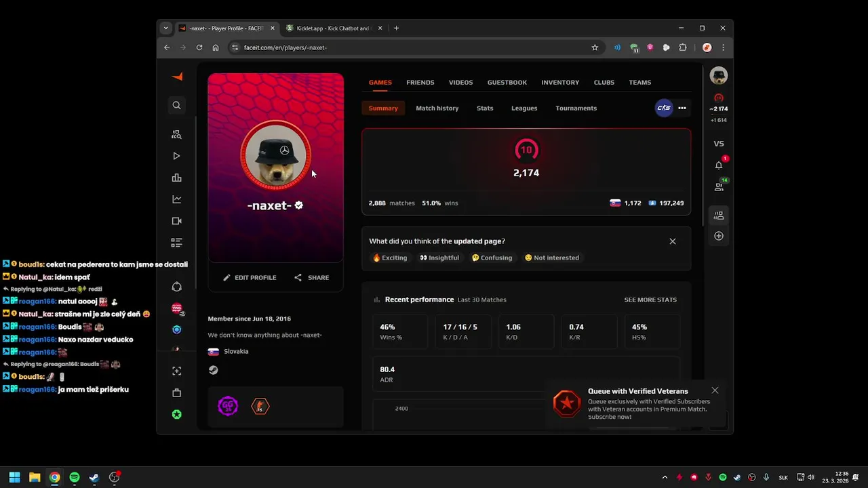This screenshot has width=868, height=488.
Task: Open the CLUBS tab
Action: click(x=604, y=82)
